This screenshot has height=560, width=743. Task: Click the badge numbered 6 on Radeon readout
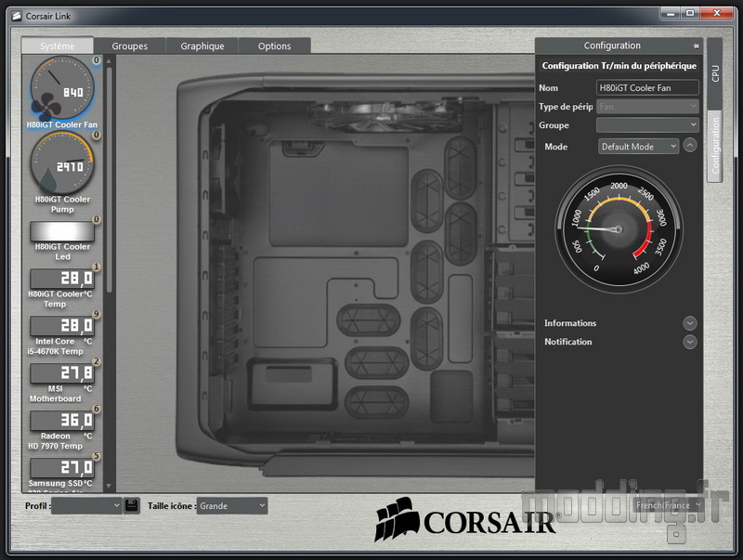tap(97, 409)
